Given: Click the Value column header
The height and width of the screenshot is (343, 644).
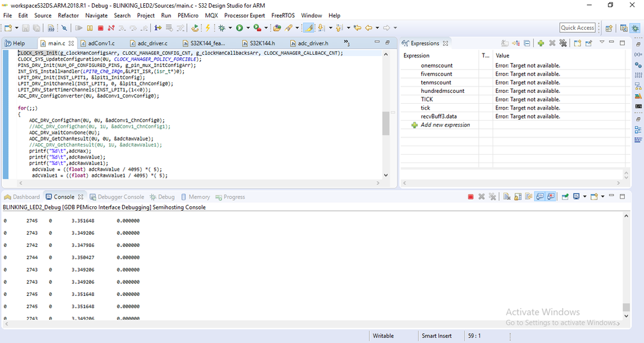Looking at the screenshot, I should [502, 55].
